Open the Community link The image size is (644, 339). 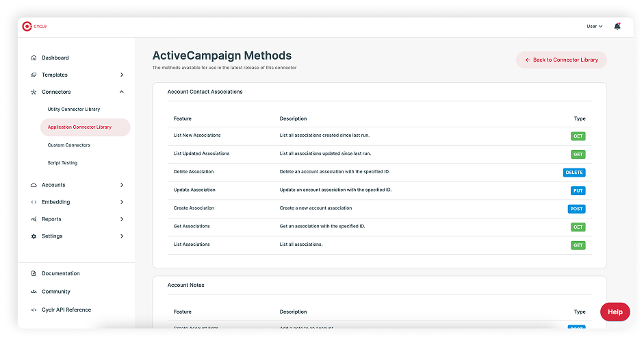coord(56,292)
